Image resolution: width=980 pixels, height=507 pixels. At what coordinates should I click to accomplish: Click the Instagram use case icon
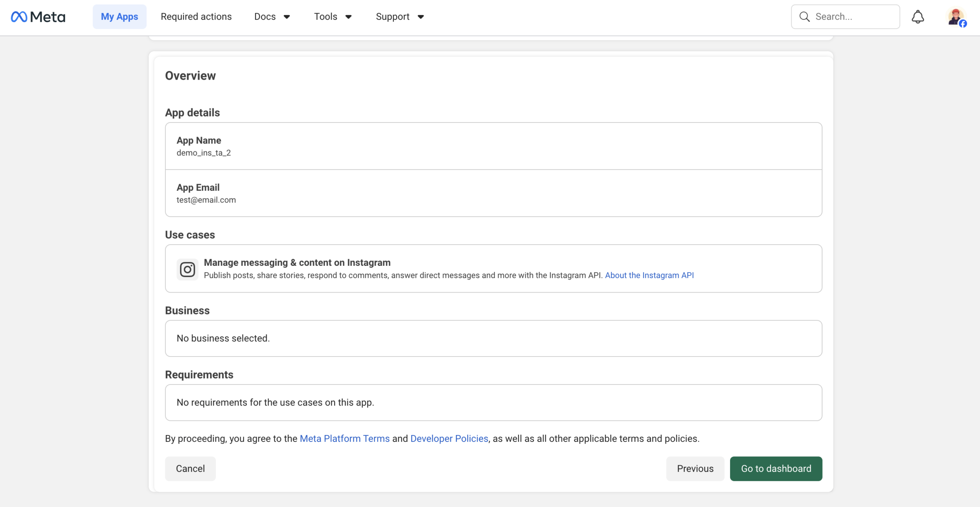tap(187, 269)
